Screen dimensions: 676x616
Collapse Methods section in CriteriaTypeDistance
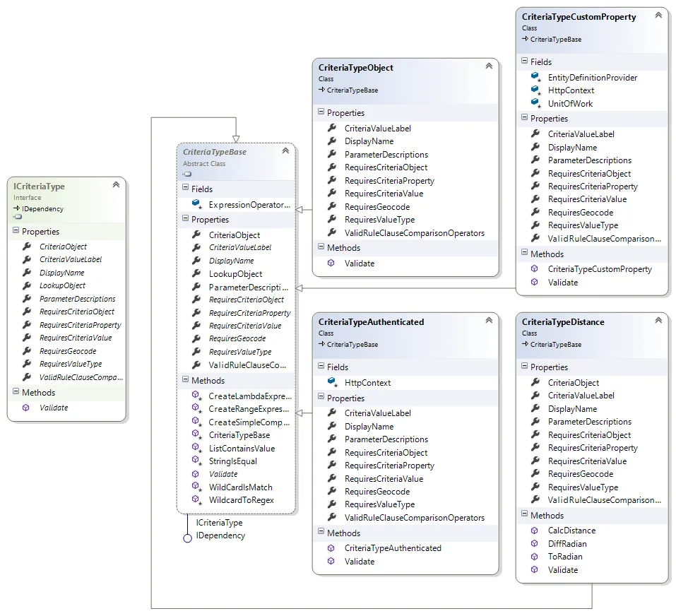pos(524,514)
